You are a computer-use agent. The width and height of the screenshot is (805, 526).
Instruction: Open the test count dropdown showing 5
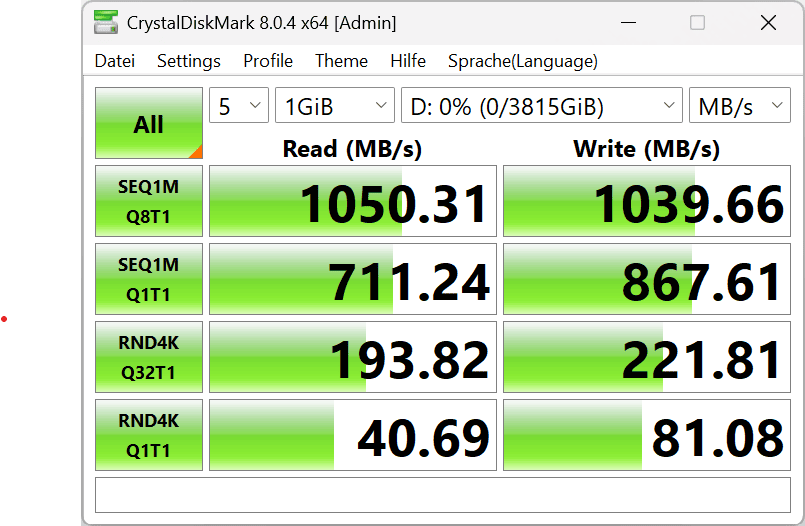click(238, 106)
